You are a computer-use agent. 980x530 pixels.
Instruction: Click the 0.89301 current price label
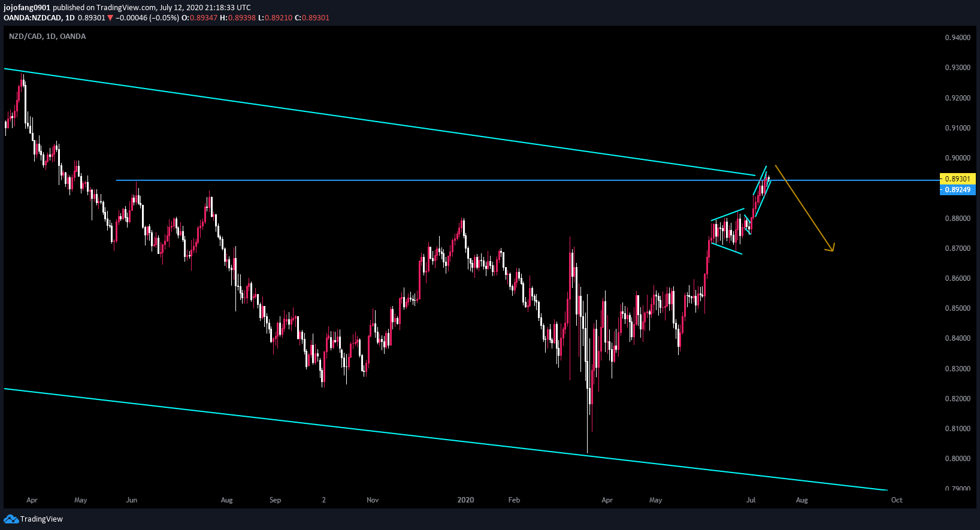958,179
